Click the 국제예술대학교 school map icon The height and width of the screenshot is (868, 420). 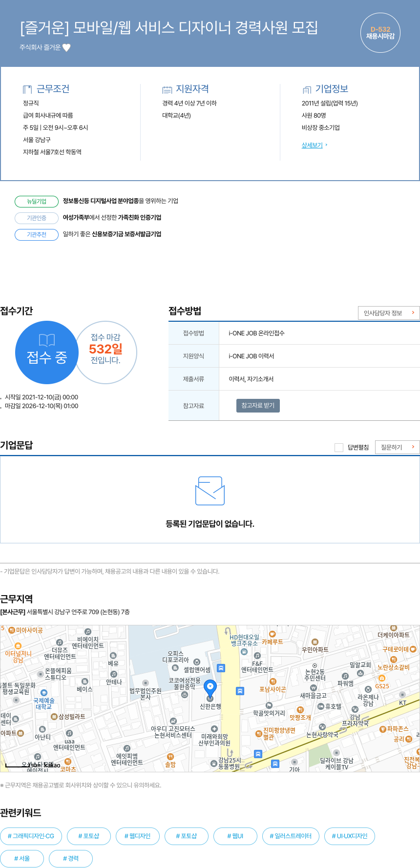tap(44, 693)
